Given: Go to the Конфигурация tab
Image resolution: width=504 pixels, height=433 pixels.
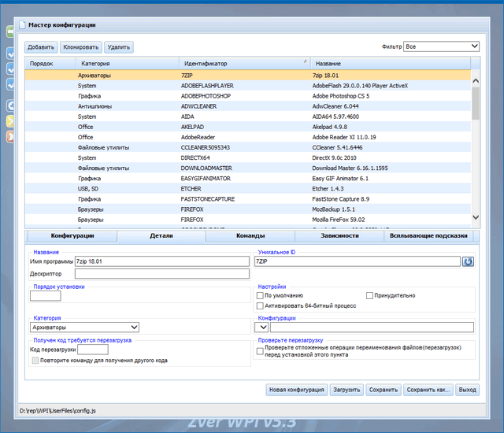Looking at the screenshot, I should tap(72, 235).
